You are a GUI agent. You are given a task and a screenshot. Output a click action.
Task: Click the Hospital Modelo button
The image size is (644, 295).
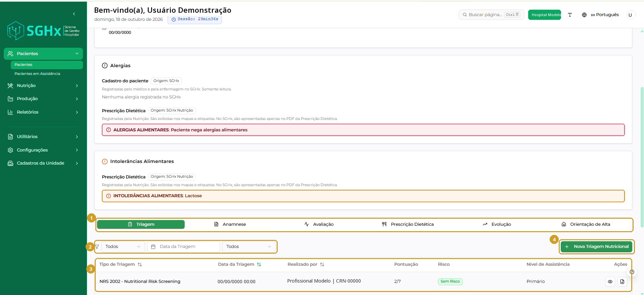click(545, 15)
